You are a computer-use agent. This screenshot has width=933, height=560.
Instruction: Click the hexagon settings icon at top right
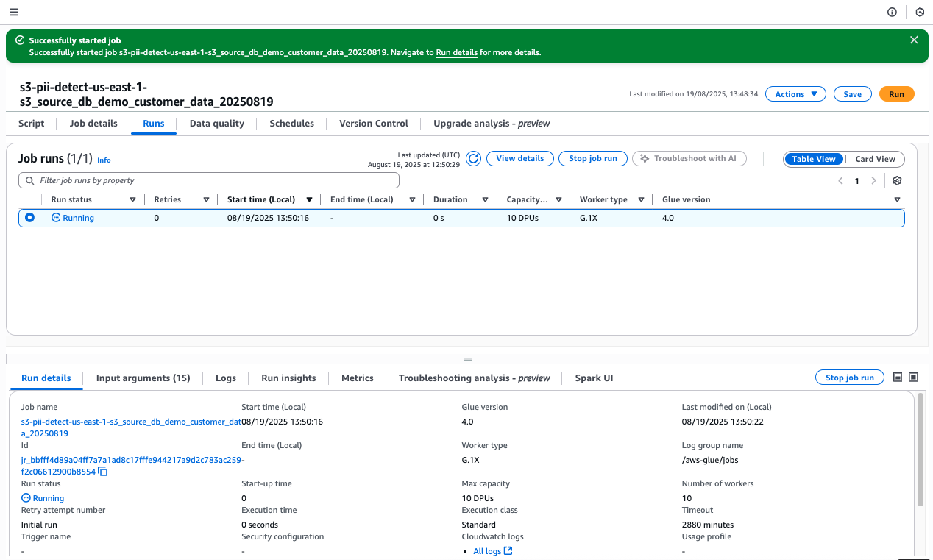pyautogui.click(x=920, y=12)
